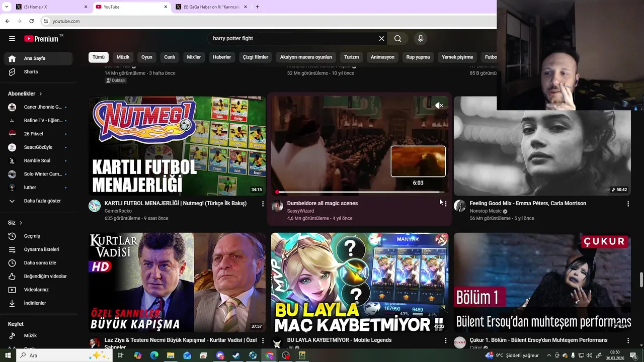
Task: Show hidden system tray icons
Action: pos(549,355)
